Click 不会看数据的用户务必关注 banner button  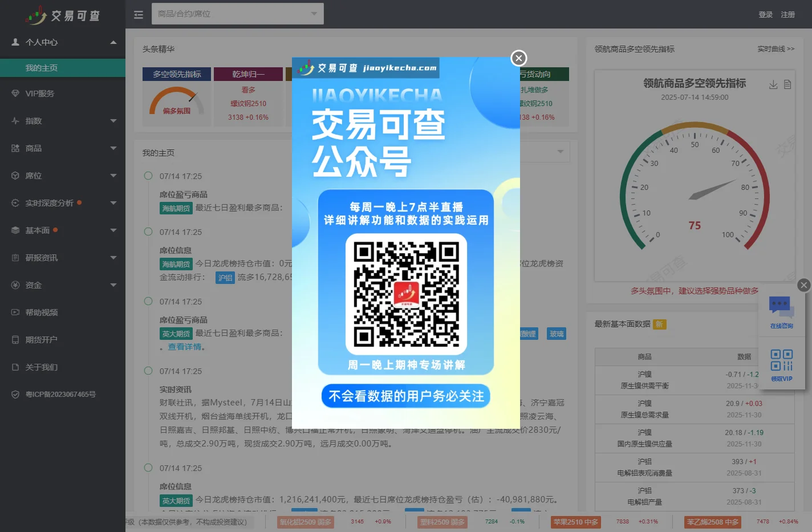pos(406,396)
